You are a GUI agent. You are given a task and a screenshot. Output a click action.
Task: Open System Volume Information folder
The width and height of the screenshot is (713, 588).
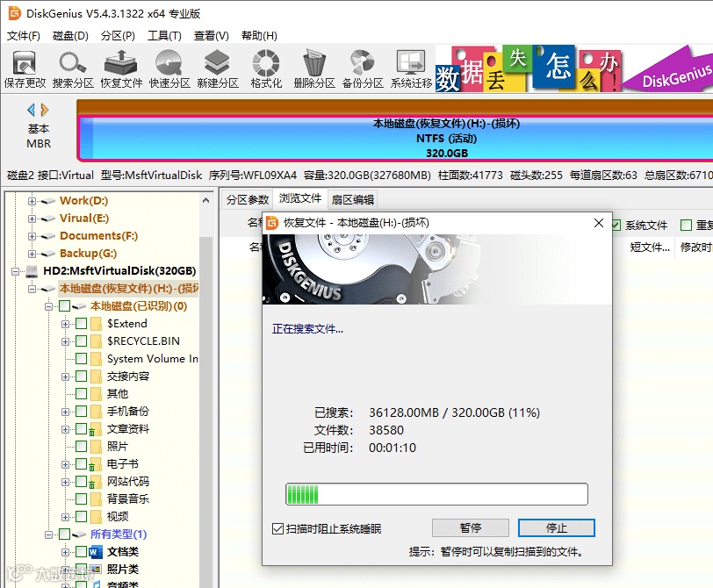click(152, 359)
